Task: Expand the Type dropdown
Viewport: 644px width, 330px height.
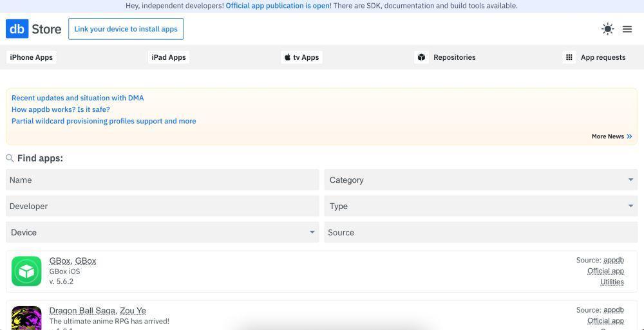Action: (x=481, y=206)
